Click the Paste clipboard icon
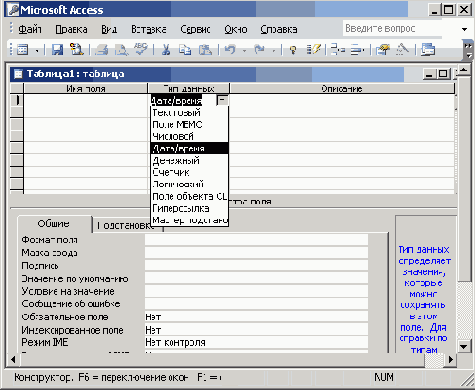 [x=205, y=50]
